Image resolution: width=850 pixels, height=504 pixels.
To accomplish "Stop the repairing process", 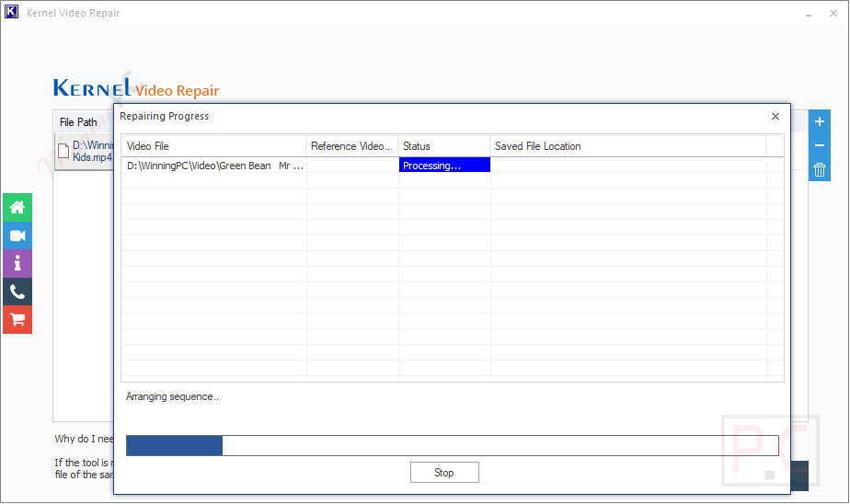I will click(444, 473).
